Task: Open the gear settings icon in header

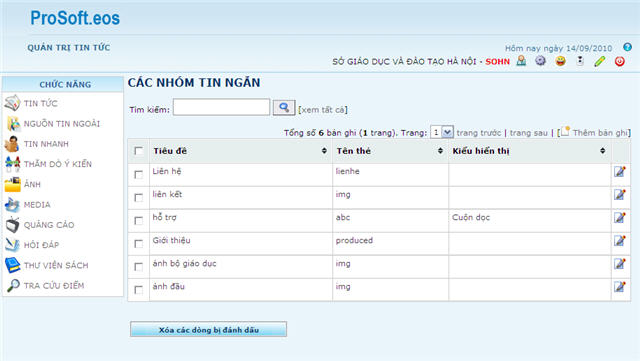Action: pyautogui.click(x=540, y=61)
